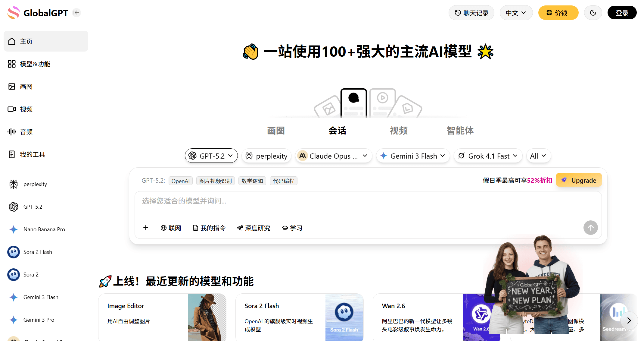Toggle the 深度研究 (deep research) mode
The image size is (644, 341).
tap(254, 228)
